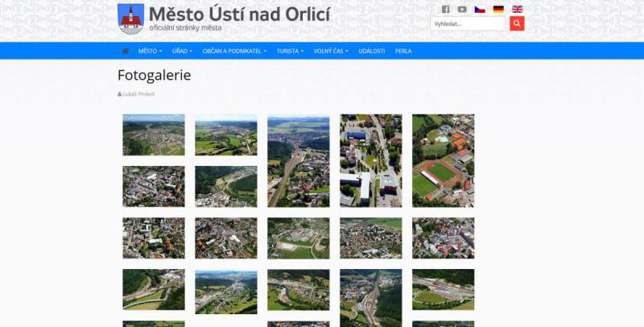Viewport: 644px width, 327px height.
Task: Open the city's Facebook page icon
Action: (445, 10)
